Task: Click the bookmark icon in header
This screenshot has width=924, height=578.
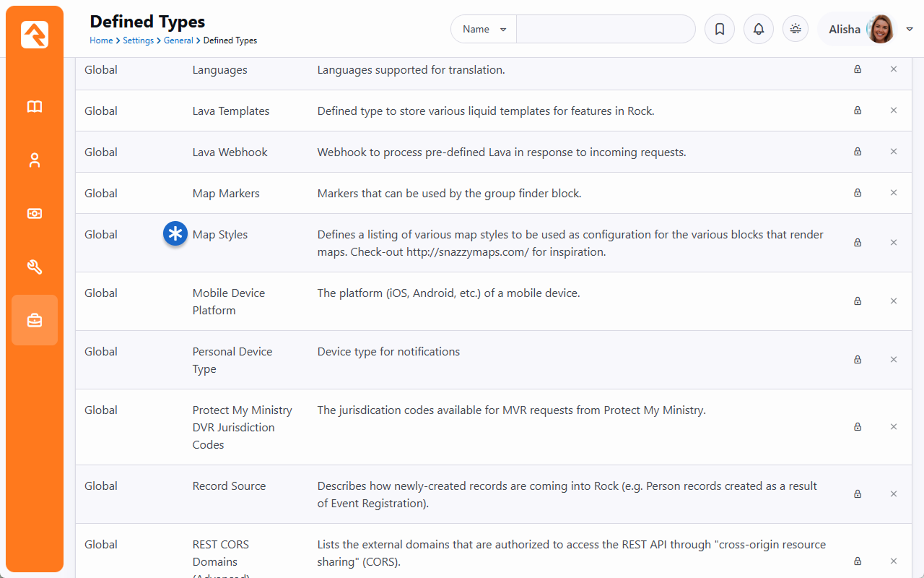Action: 720,29
